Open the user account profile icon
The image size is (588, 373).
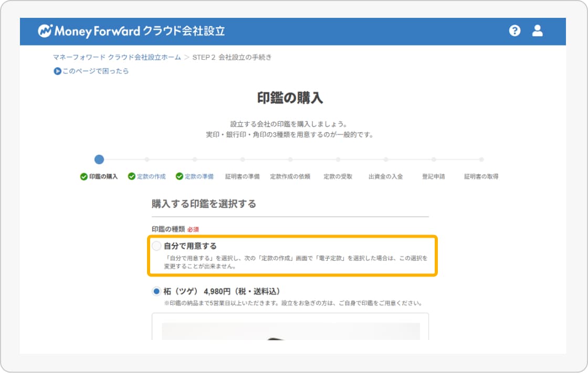coord(537,30)
